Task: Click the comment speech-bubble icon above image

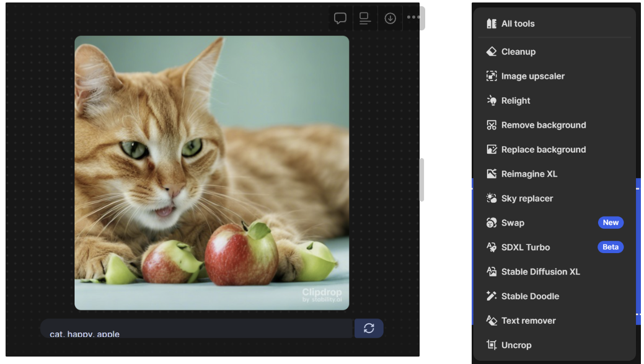Action: point(340,19)
